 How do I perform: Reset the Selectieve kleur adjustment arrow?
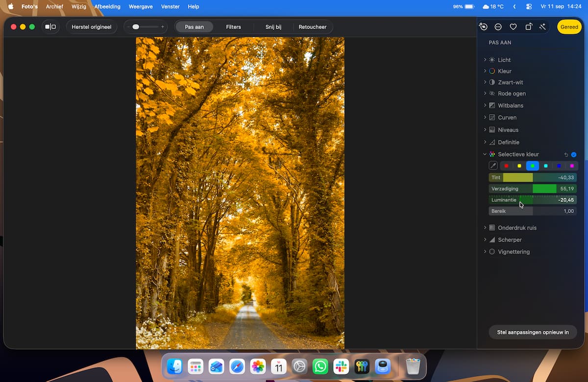click(x=566, y=154)
